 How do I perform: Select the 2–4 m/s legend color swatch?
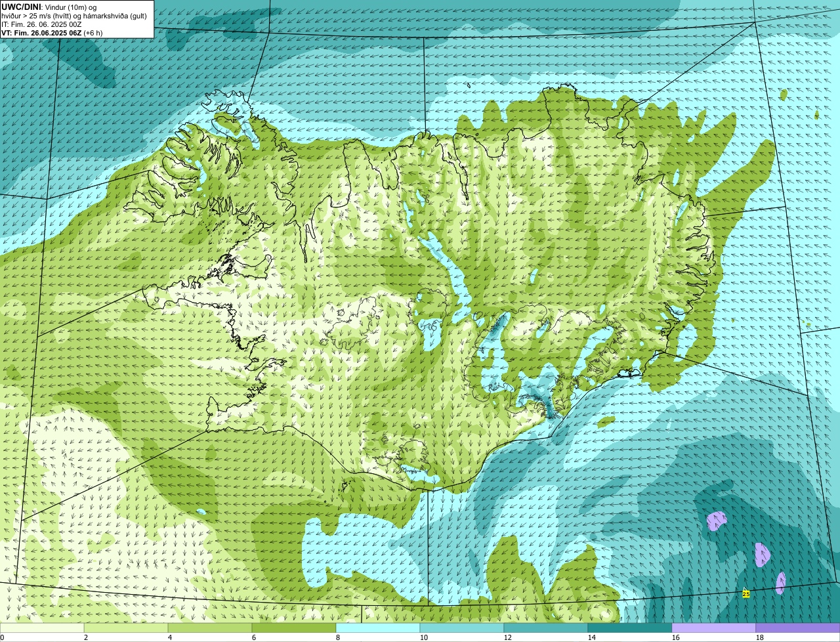126,628
